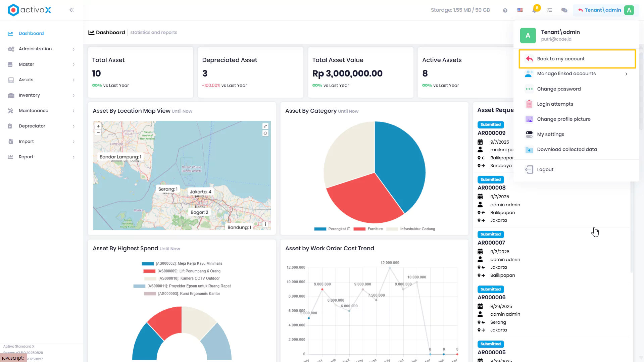Click the Maintenance tools icon
This screenshot has height=362, width=644.
pyautogui.click(x=10, y=111)
